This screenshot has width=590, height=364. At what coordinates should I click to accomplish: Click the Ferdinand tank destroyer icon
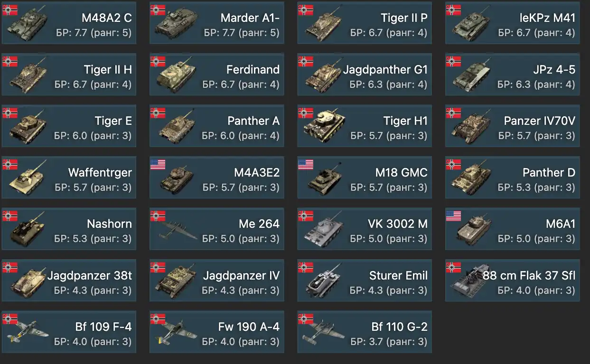[x=176, y=75]
